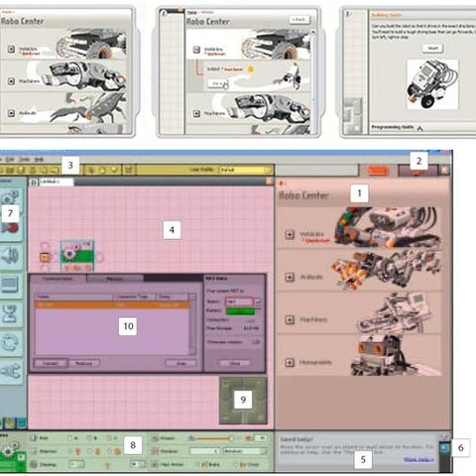
Task: Select the Loop block in the palette
Action: (x=11, y=342)
